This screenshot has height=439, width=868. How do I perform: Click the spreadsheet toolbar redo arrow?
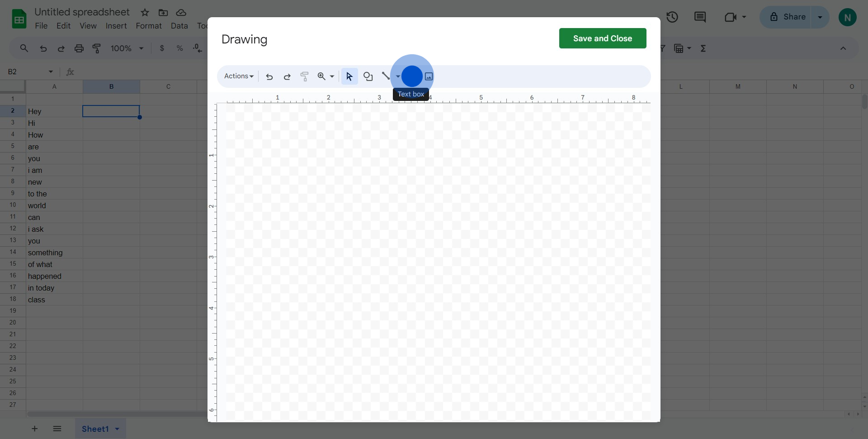tap(61, 48)
